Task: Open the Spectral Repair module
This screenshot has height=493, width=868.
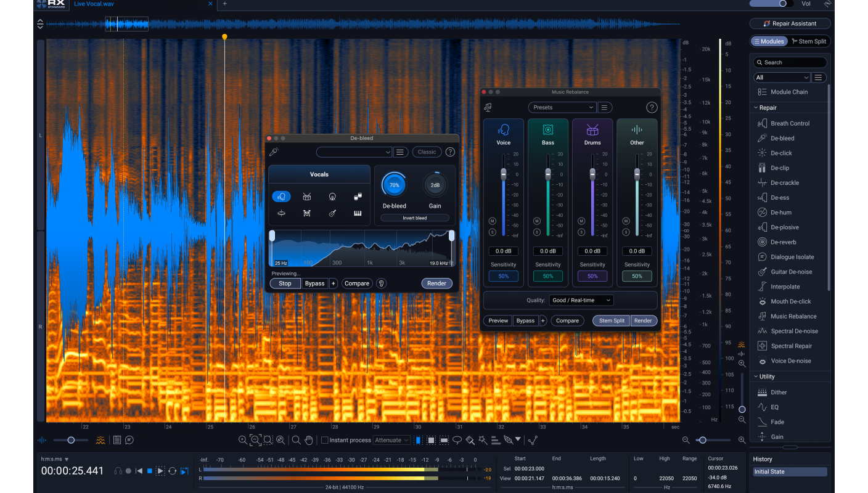Action: pos(792,346)
